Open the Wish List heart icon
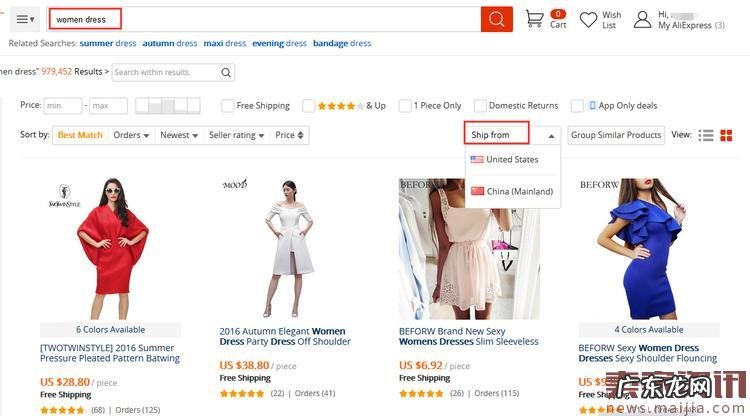Viewport: 750px width, 416px height. click(x=589, y=19)
